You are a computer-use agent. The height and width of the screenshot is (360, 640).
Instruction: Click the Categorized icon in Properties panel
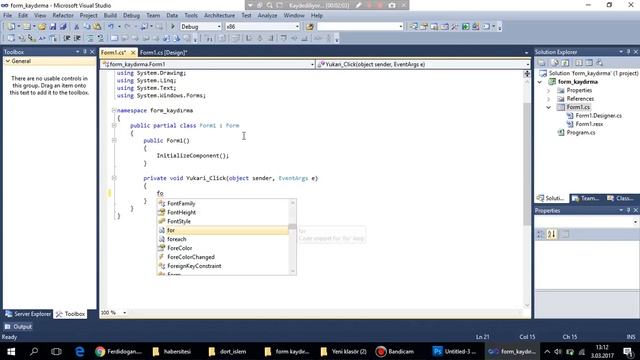540,234
